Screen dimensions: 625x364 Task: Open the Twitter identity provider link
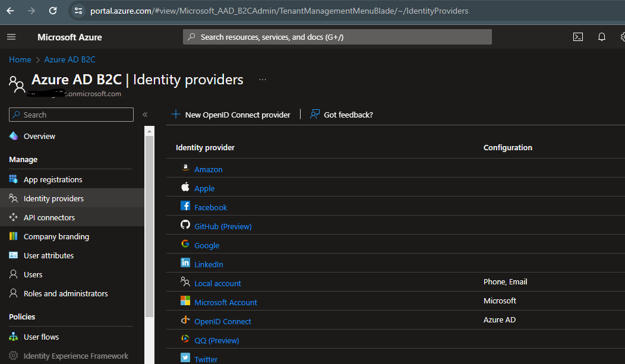pos(206,359)
